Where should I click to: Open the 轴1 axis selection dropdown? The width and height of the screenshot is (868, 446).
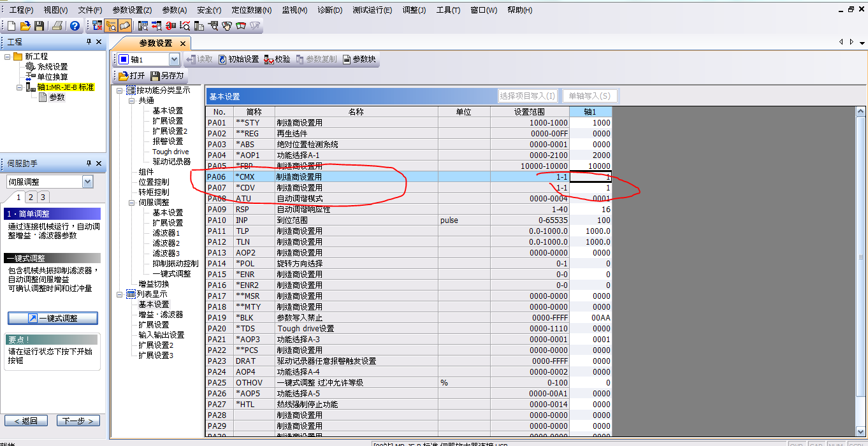point(174,59)
